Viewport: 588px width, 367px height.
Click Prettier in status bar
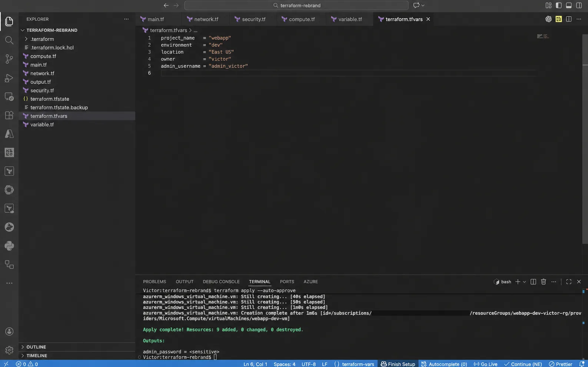(560, 364)
